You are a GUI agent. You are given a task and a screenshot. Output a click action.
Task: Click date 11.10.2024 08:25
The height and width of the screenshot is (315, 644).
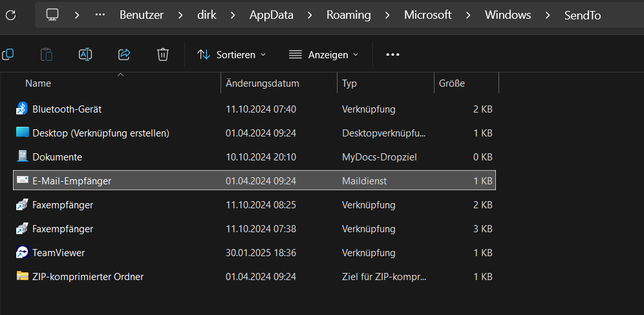(261, 204)
